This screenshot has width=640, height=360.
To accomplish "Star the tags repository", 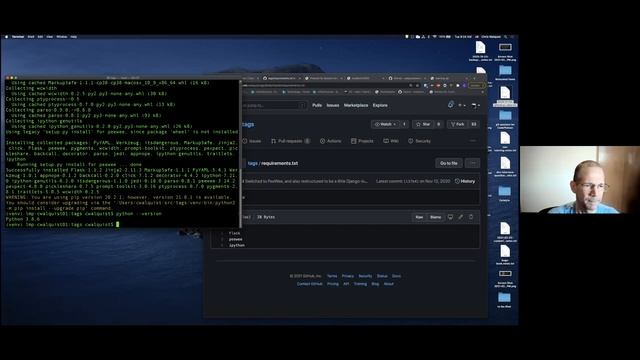I will (423, 124).
